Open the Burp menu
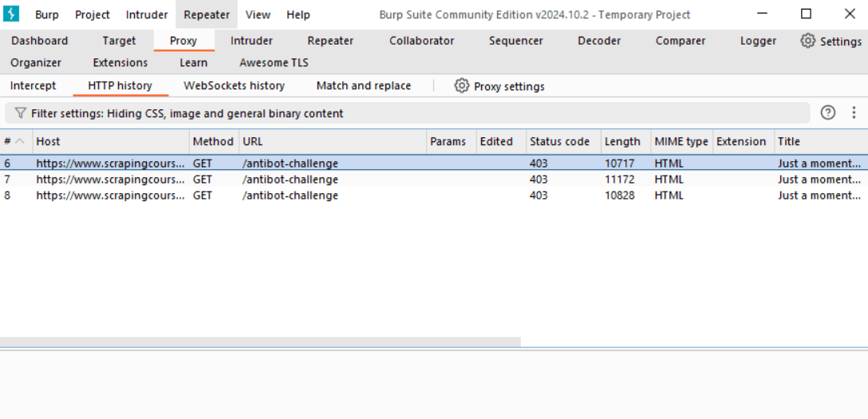 click(47, 15)
